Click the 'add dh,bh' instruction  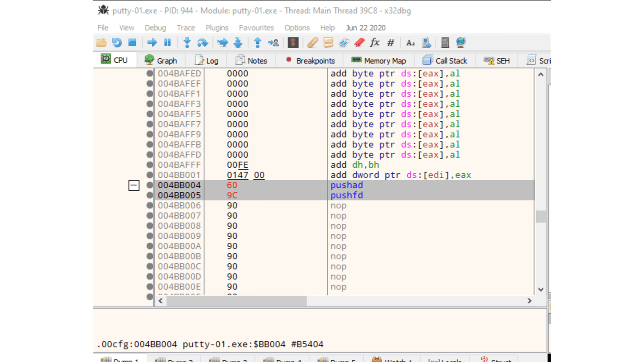355,165
